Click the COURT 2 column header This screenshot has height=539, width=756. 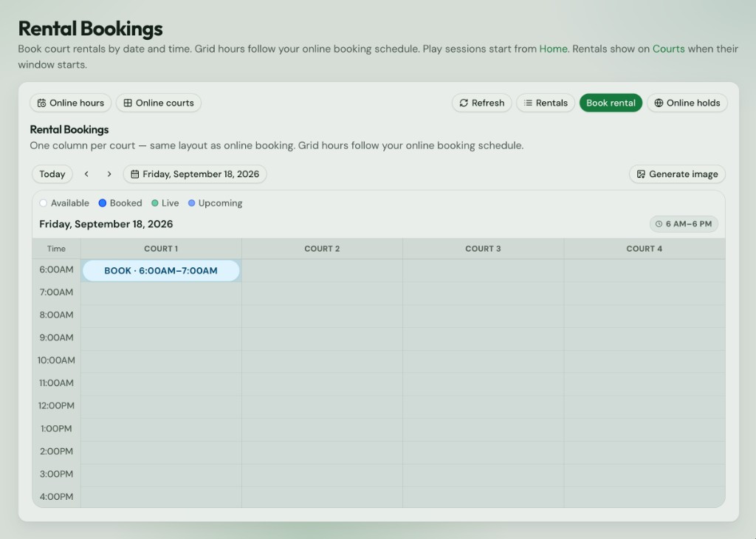pos(322,249)
